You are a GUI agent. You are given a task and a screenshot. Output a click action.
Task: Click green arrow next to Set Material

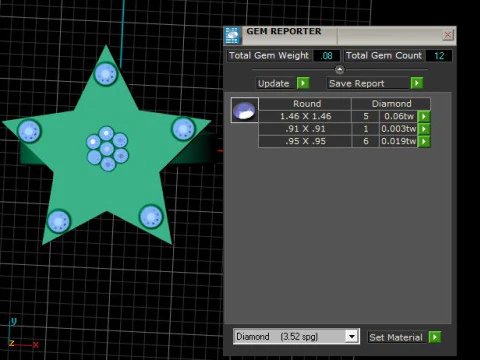(435, 337)
